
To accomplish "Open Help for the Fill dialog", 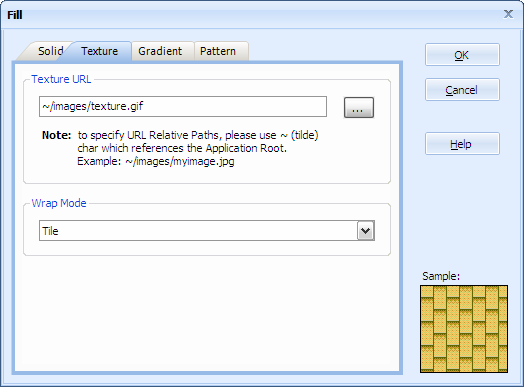I will click(x=462, y=144).
